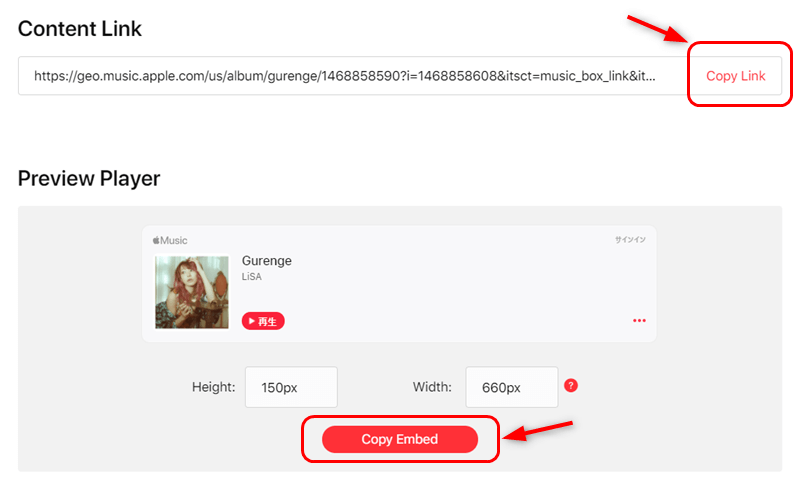Click the Gurenge album artwork thumbnail
This screenshot has height=488, width=800.
[x=192, y=292]
